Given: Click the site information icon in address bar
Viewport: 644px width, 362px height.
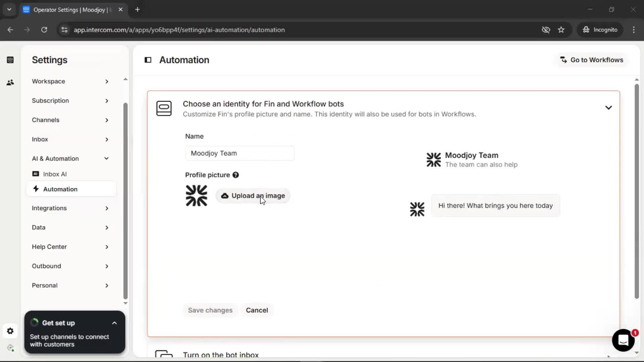Looking at the screenshot, I should pos(64,30).
